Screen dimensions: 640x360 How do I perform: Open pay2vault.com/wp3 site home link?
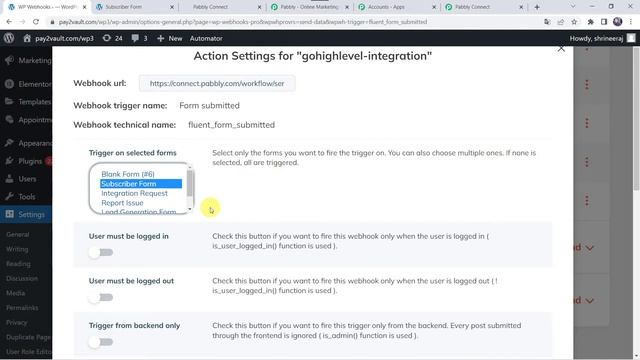click(x=58, y=38)
